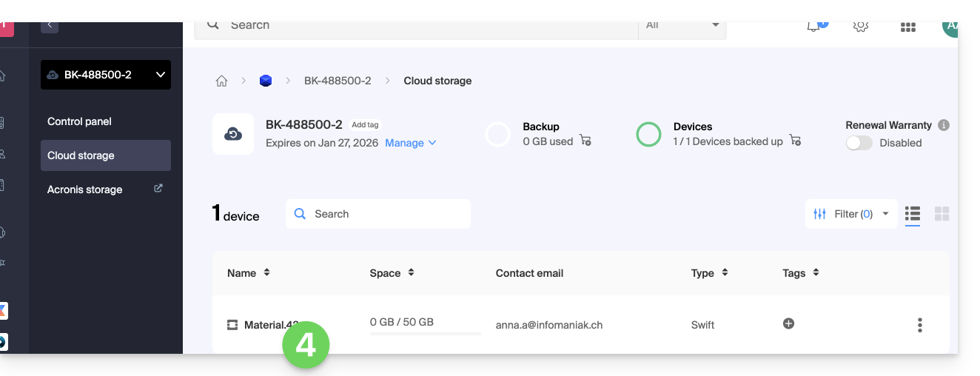The height and width of the screenshot is (376, 980).
Task: Enable the Renewal Warranty toggle
Action: coord(859,143)
